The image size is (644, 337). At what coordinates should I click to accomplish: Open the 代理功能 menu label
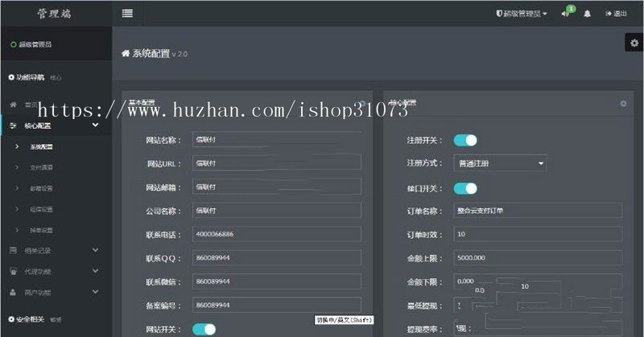pos(37,271)
